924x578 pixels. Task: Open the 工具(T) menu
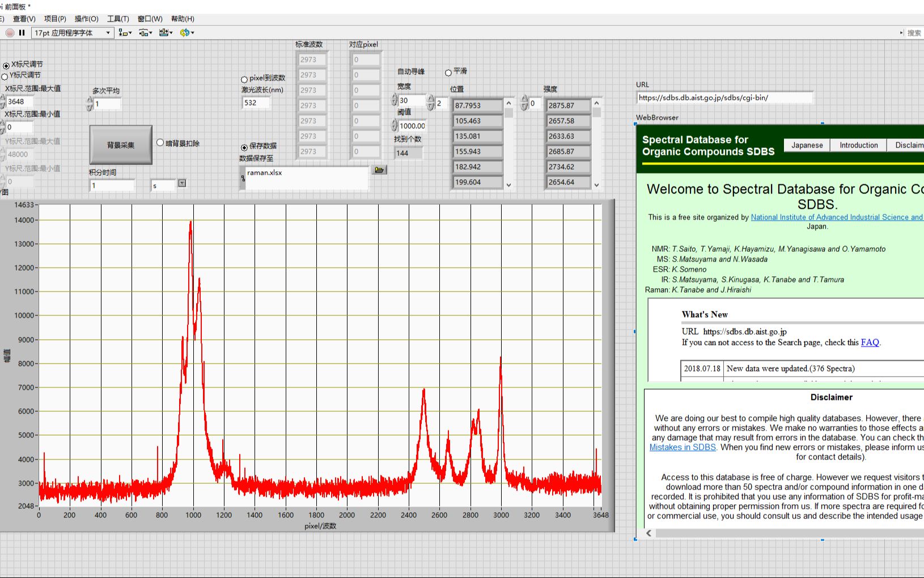118,19
